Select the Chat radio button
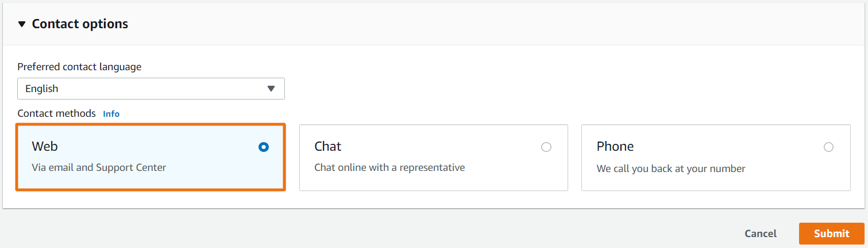Screen dimensions: 868x248 (x=546, y=147)
